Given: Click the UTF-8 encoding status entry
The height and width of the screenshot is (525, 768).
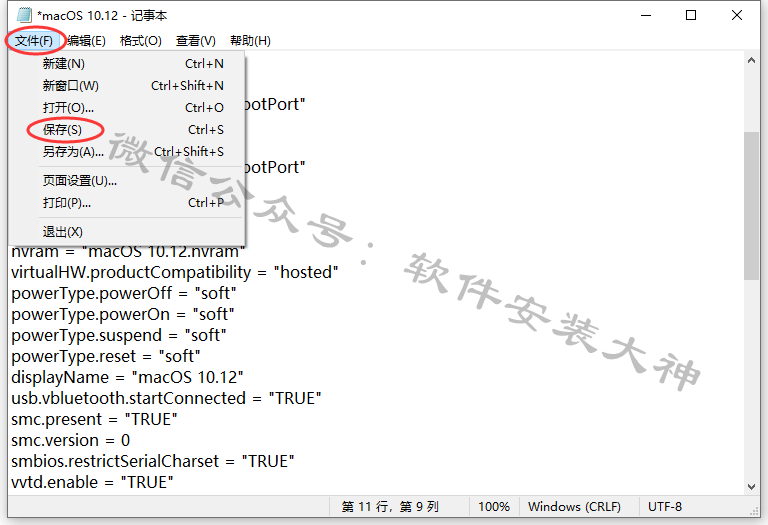Looking at the screenshot, I should point(665,506).
